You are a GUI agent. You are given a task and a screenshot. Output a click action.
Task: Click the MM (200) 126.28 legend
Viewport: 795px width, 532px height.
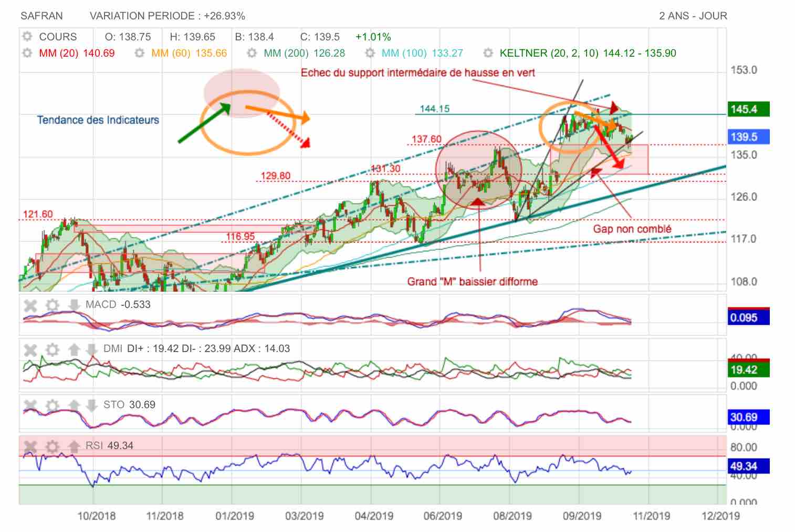pos(305,53)
